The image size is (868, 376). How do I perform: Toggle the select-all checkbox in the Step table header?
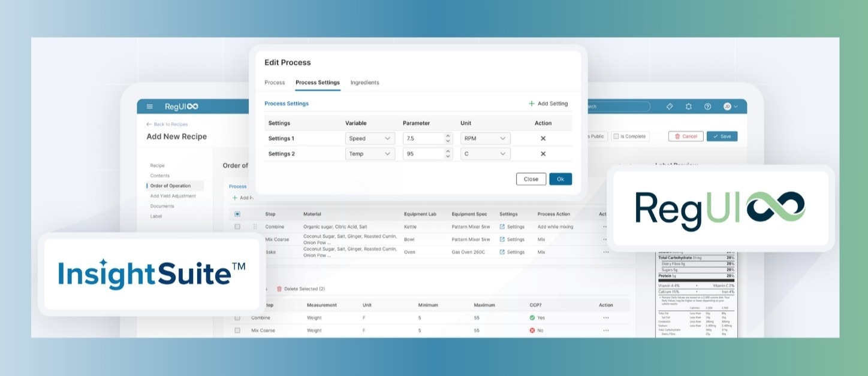(x=237, y=214)
